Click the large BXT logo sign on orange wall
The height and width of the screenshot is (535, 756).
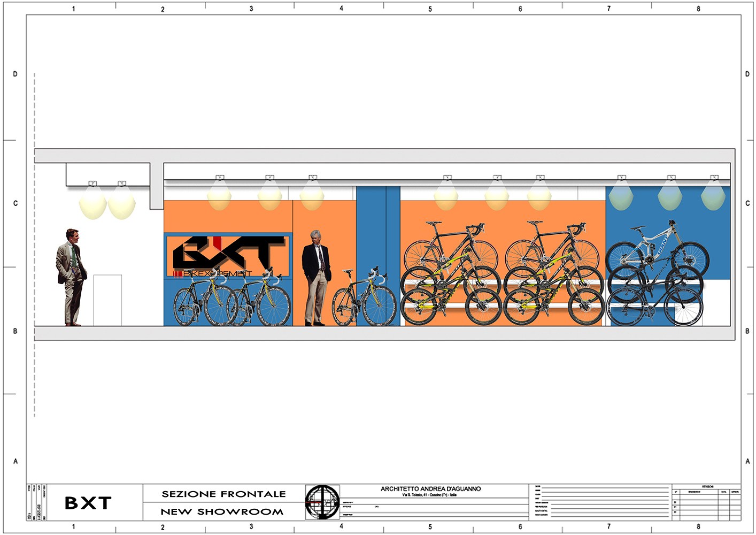pyautogui.click(x=229, y=253)
